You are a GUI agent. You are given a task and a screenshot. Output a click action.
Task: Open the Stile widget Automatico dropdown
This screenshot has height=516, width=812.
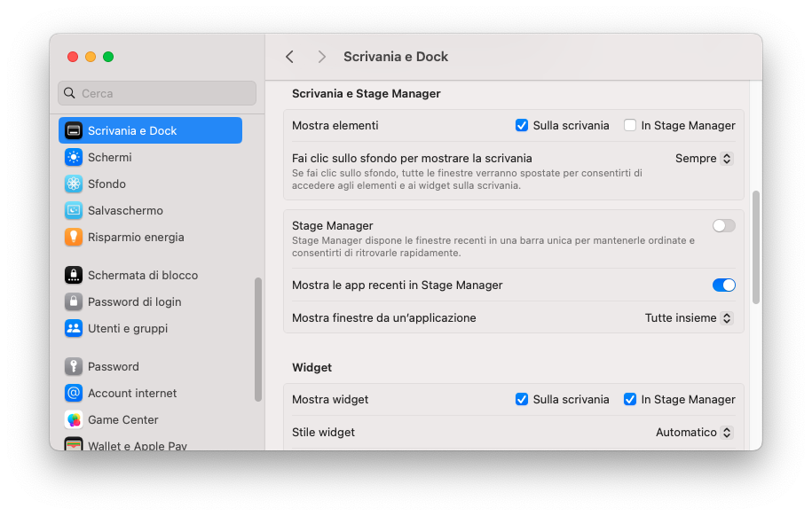694,433
